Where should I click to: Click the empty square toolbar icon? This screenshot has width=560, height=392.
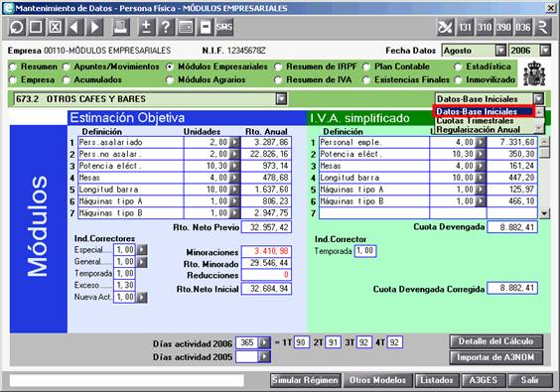(36, 27)
